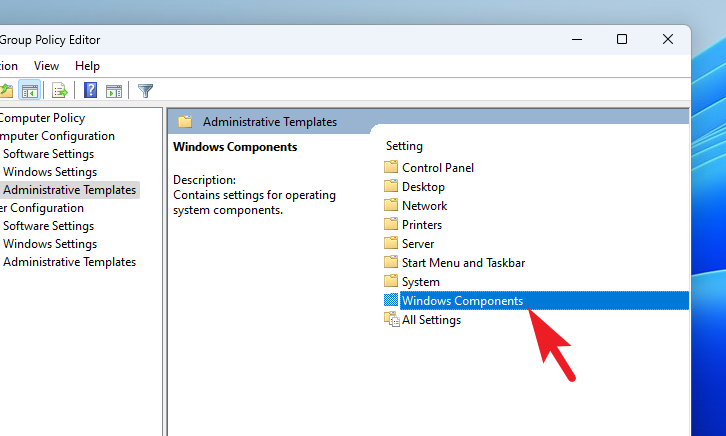
Task: Select the System list entry
Action: (420, 281)
